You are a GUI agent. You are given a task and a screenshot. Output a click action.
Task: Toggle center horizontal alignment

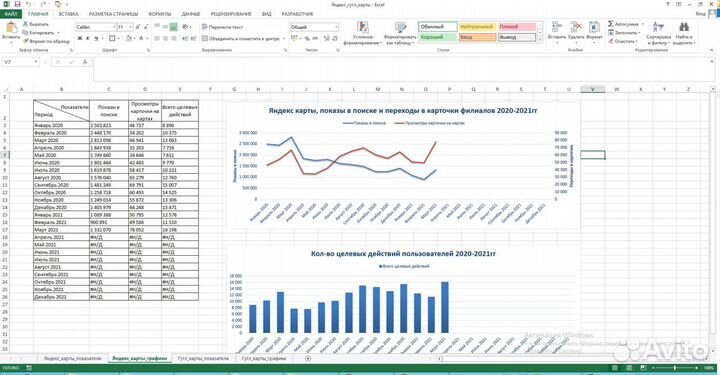(165, 39)
